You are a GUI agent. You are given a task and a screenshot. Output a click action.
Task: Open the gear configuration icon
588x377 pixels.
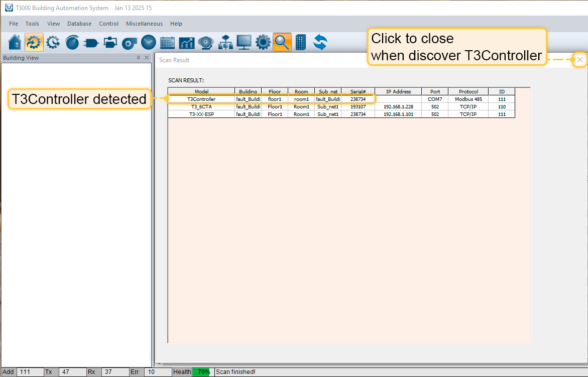click(263, 43)
